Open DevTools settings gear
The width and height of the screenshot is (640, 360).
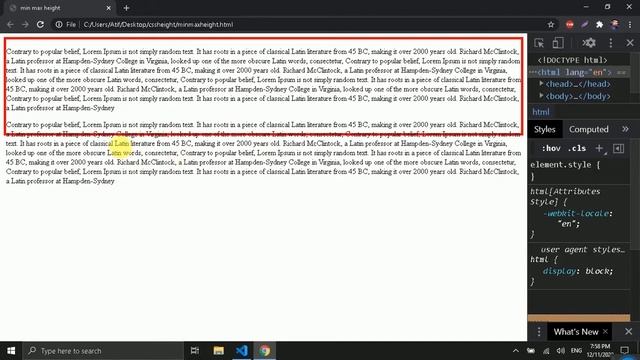[x=589, y=43]
